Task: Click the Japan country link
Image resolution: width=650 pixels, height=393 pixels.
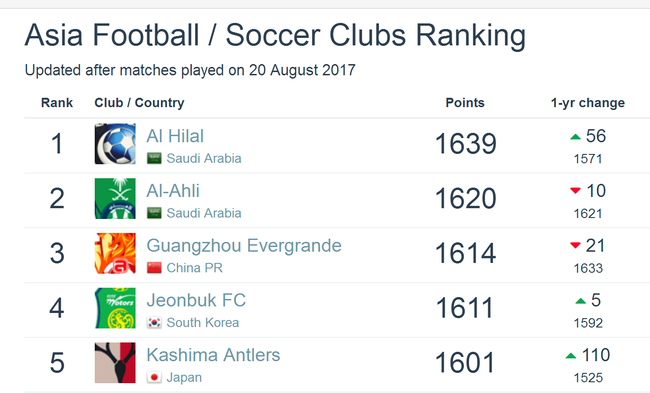Action: [184, 377]
